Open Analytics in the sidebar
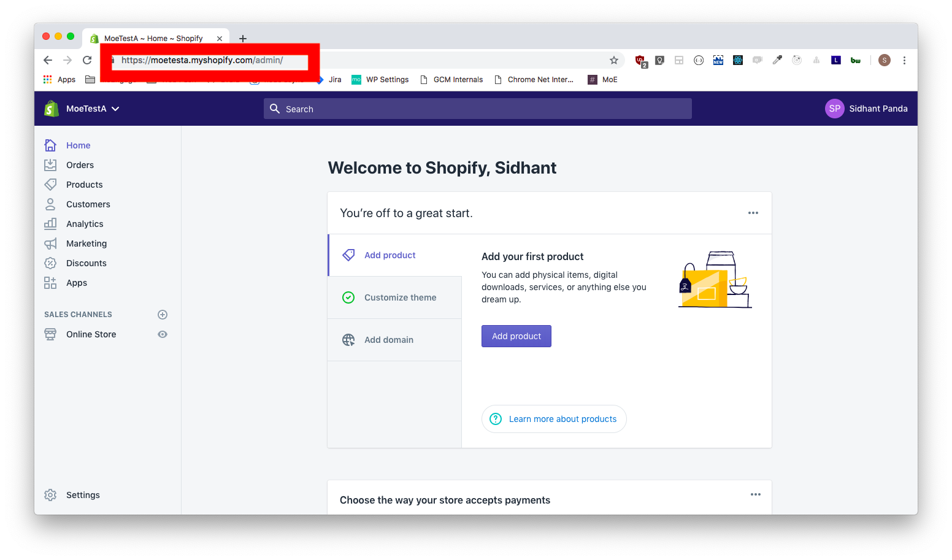The width and height of the screenshot is (952, 560). pos(85,224)
